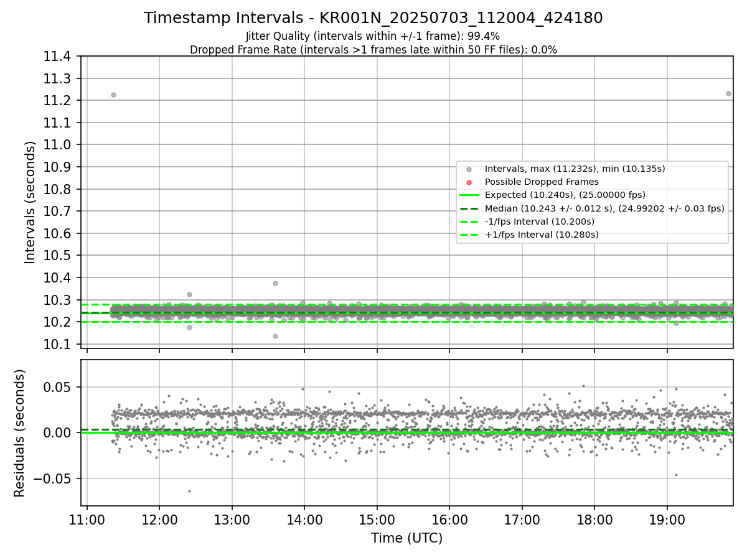The height and width of the screenshot is (560, 747).
Task: Click the 'Residuals (seconds)' y-axis label
Action: pos(19,433)
